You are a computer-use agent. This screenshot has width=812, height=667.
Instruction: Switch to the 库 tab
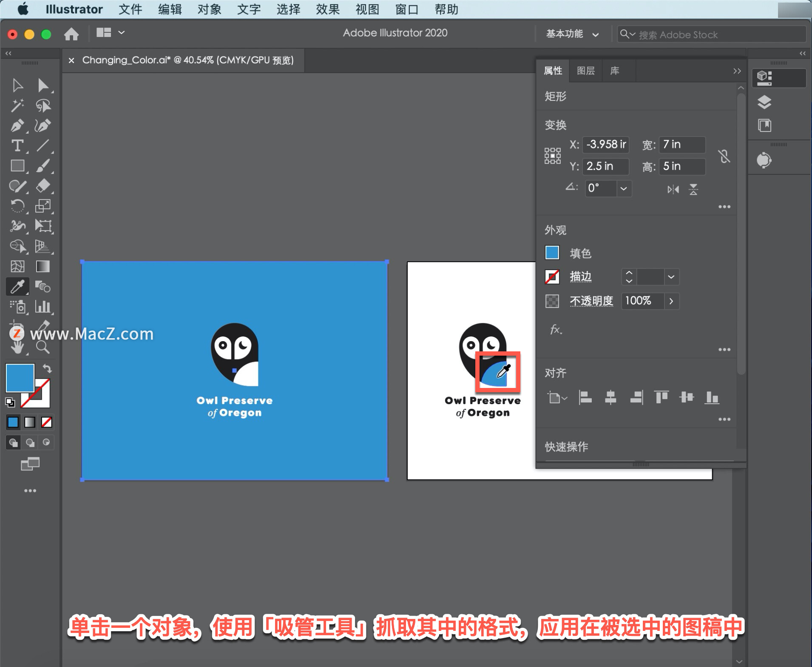tap(615, 71)
